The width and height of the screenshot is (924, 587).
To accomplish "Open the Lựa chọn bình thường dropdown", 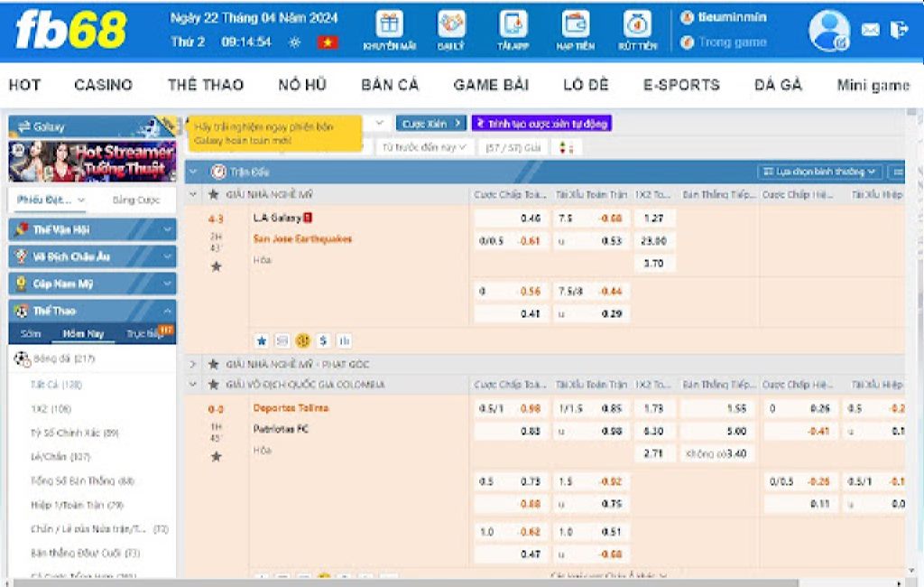I will tap(819, 172).
